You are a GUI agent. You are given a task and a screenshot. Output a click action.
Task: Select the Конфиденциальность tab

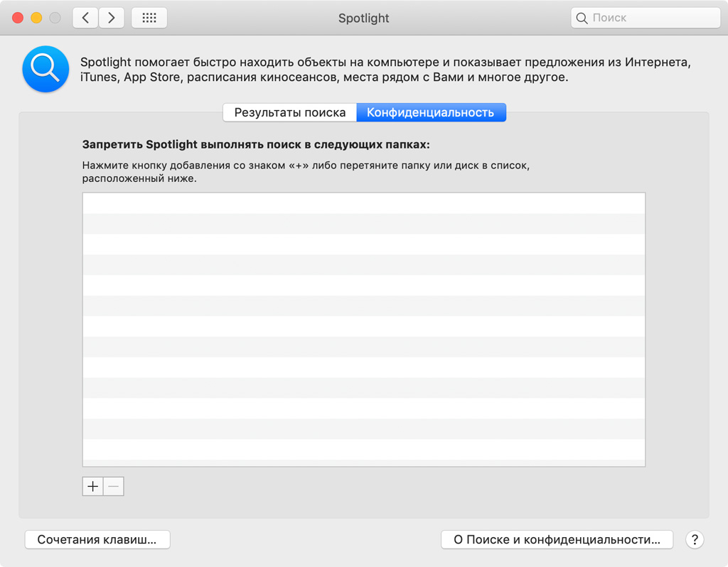(x=431, y=112)
